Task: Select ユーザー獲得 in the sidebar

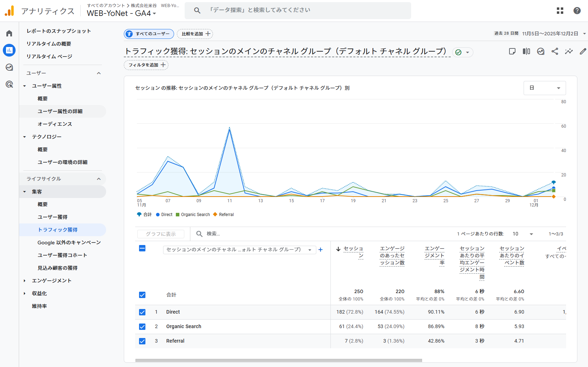Action: [52, 217]
